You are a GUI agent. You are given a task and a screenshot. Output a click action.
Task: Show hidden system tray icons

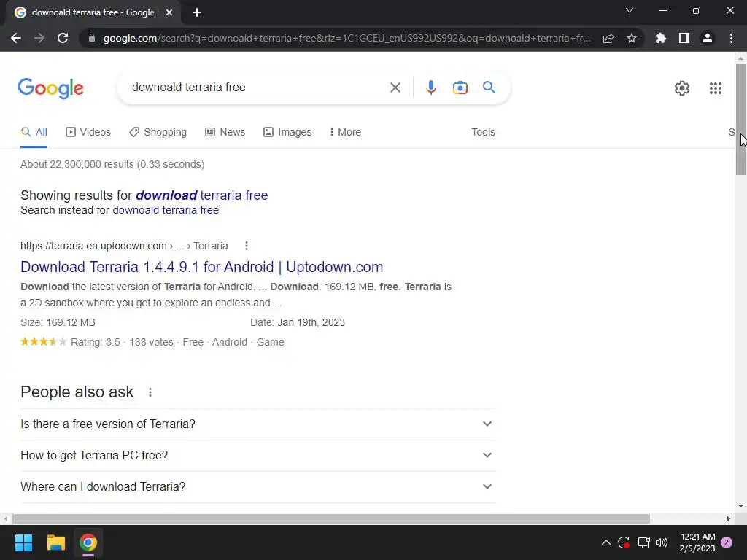click(605, 542)
